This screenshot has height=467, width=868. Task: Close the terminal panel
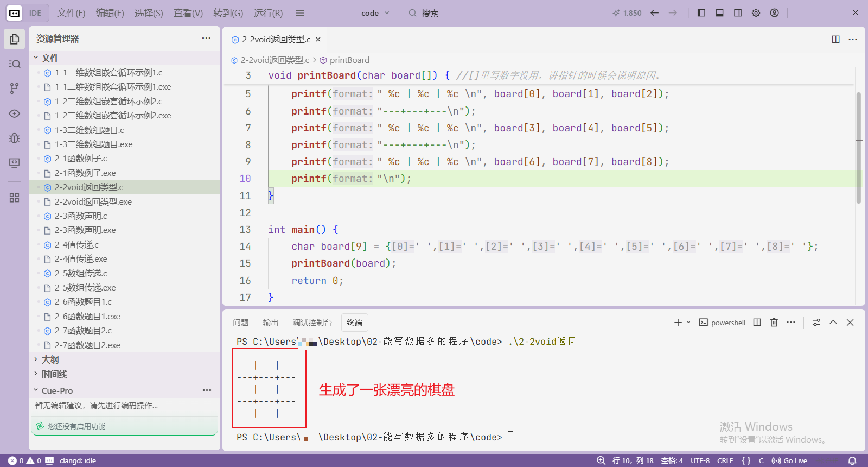(850, 323)
